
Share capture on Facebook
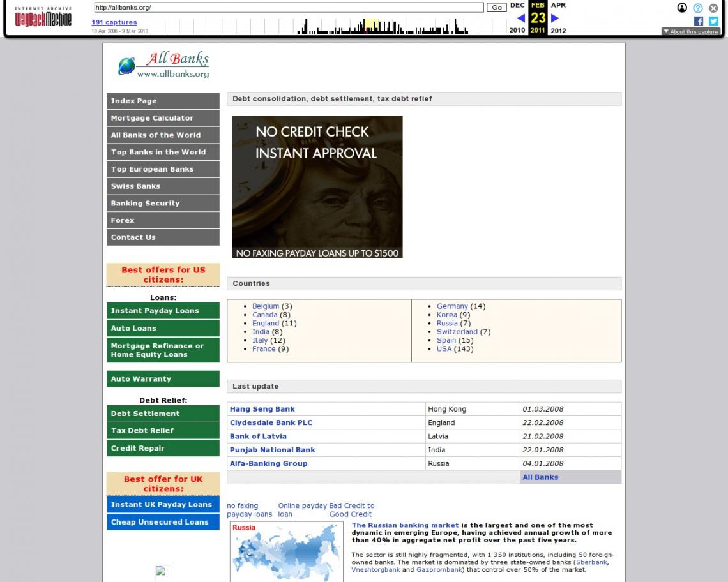[698, 21]
